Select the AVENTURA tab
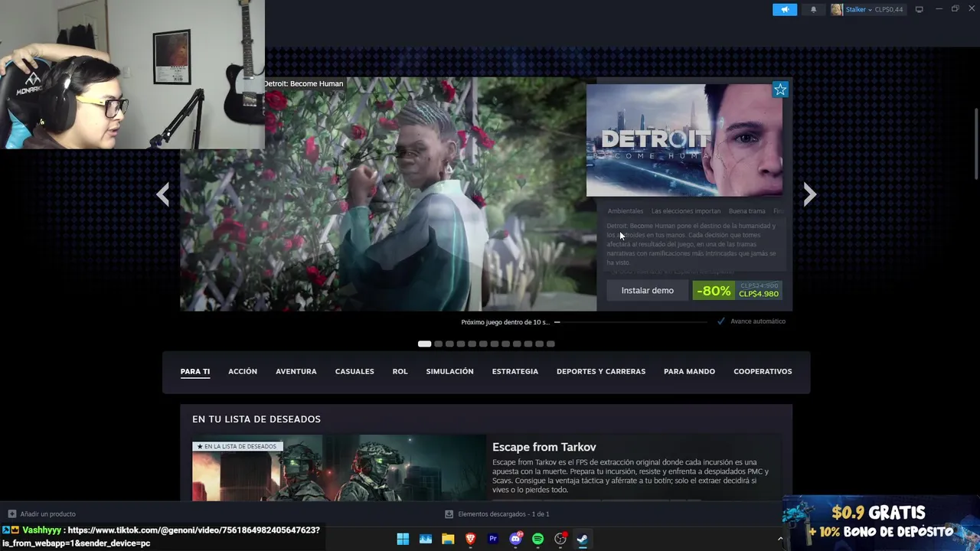This screenshot has height=551, width=980. (x=296, y=371)
